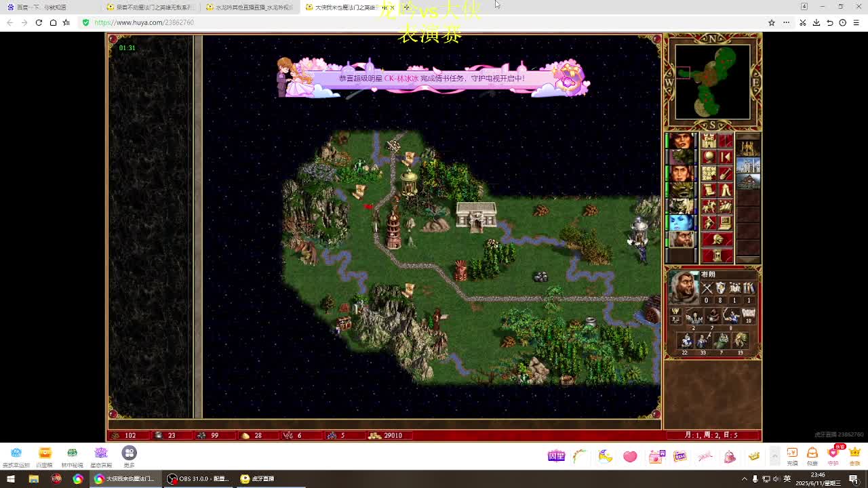This screenshot has width=868, height=488.
Task: Open the Cast Spell scroll button
Action: (x=709, y=190)
